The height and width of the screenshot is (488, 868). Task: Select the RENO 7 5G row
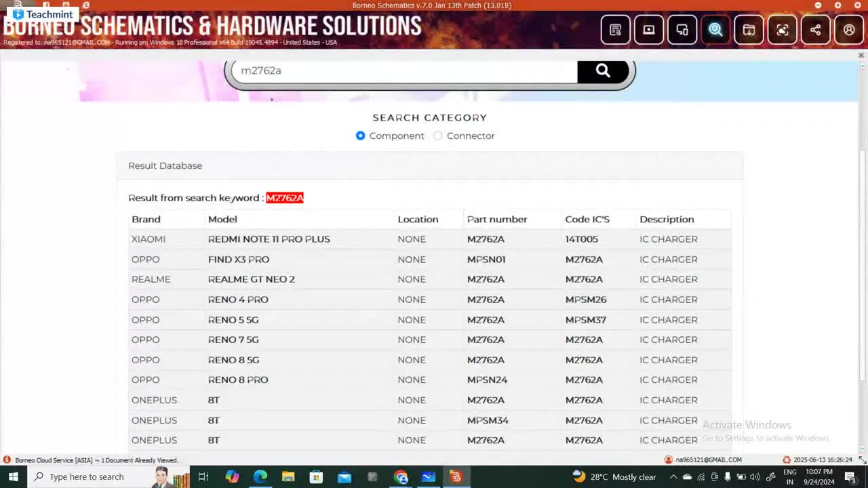(x=430, y=340)
